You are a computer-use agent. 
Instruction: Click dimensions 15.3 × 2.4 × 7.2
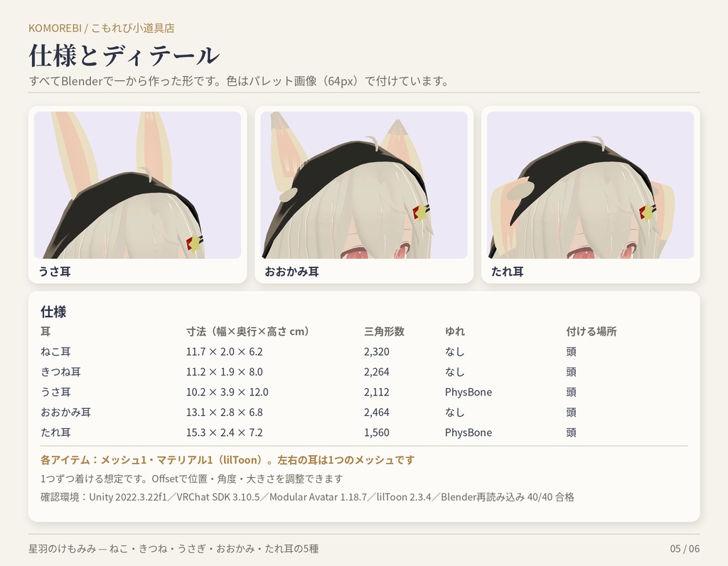224,432
